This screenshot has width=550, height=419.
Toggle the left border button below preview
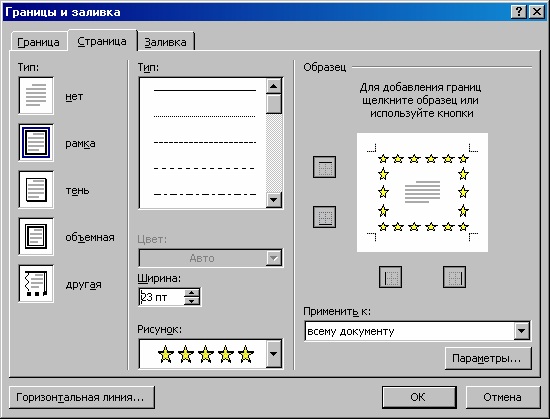(x=390, y=277)
